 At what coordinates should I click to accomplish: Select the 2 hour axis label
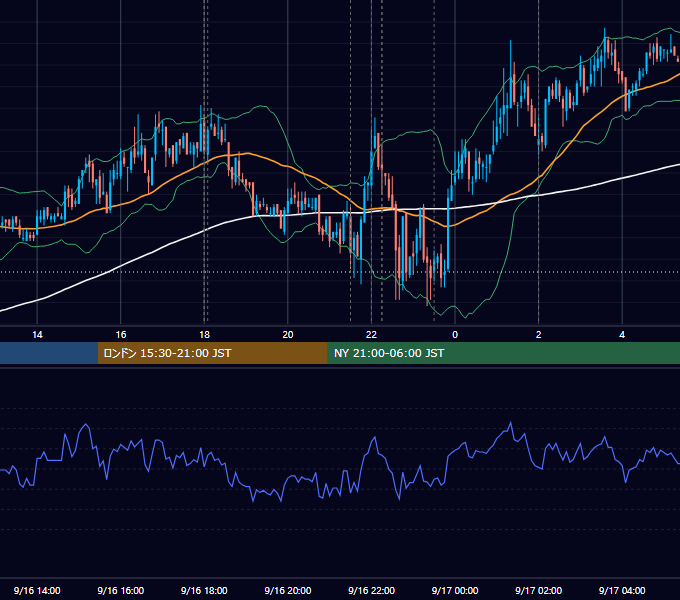(539, 334)
